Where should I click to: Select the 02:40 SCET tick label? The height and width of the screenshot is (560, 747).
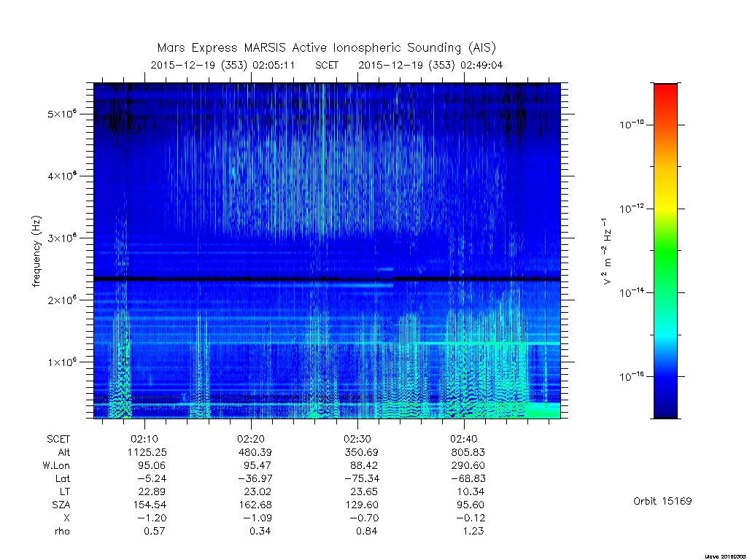pyautogui.click(x=463, y=439)
